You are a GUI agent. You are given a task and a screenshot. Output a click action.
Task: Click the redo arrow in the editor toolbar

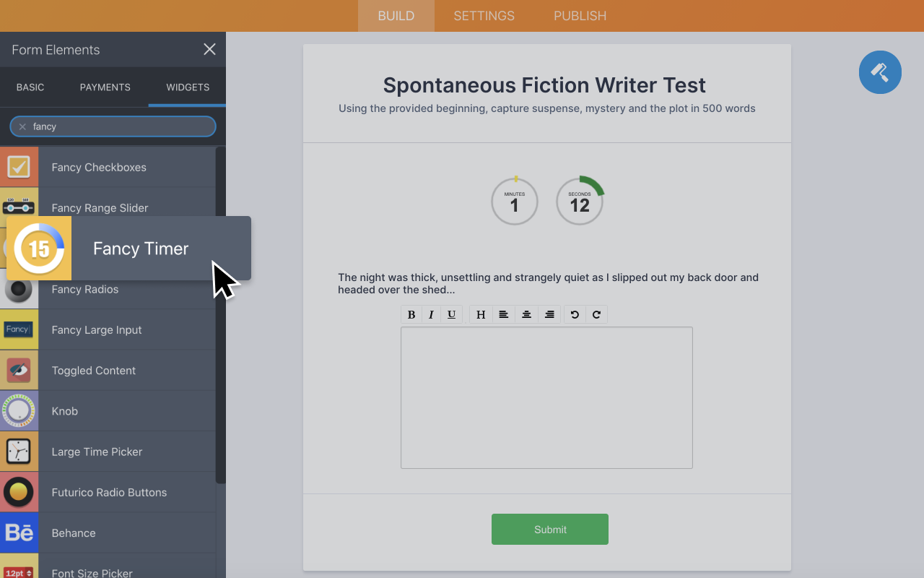[x=597, y=314]
